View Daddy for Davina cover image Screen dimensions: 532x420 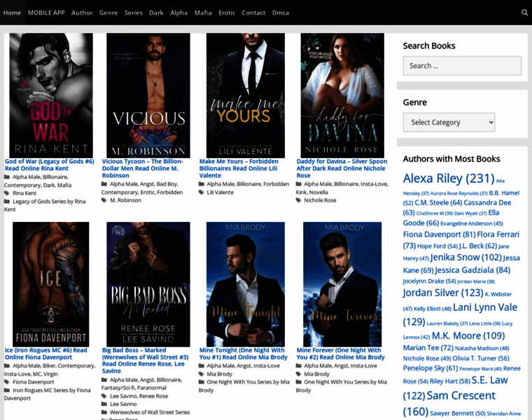(x=342, y=95)
